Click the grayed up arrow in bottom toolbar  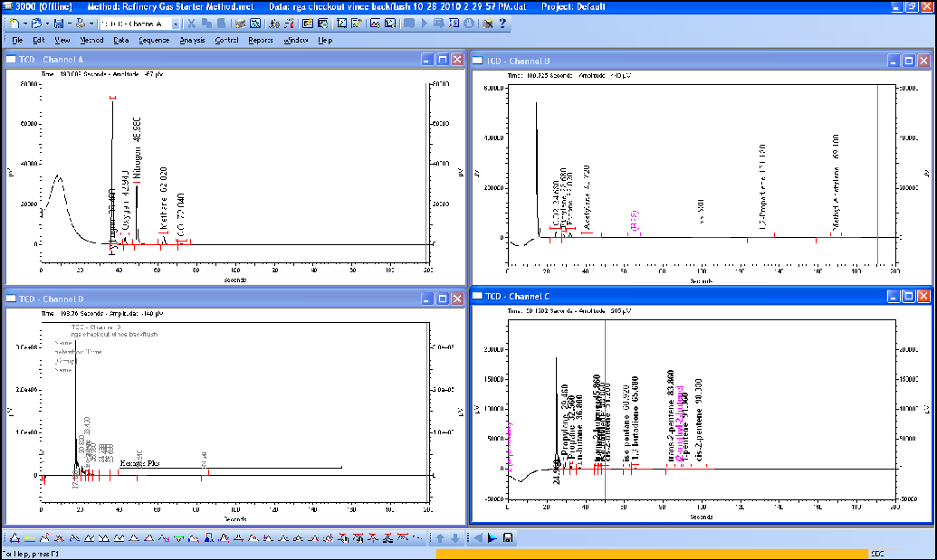coord(440,538)
